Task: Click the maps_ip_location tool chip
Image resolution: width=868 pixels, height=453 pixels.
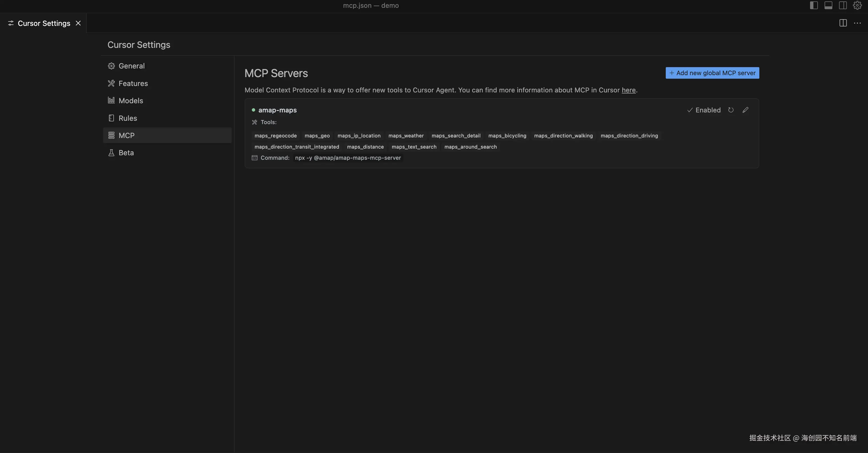Action: (x=359, y=136)
